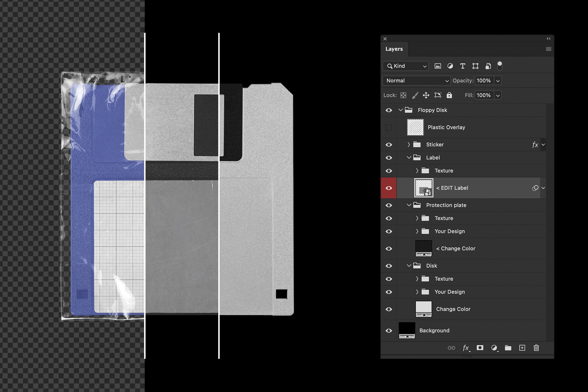The height and width of the screenshot is (392, 588).
Task: Filter layers by pixel layers icon
Action: 438,66
